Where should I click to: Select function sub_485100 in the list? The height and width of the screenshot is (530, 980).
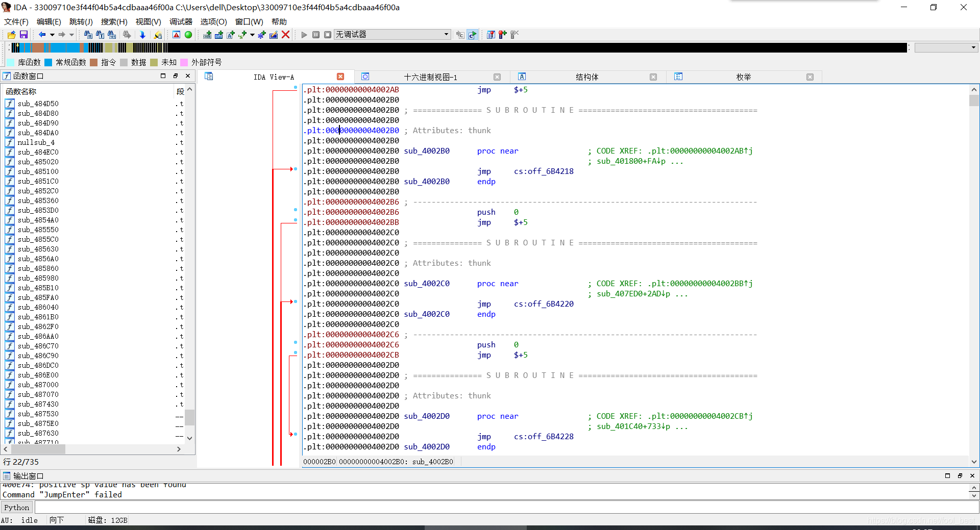pos(38,171)
